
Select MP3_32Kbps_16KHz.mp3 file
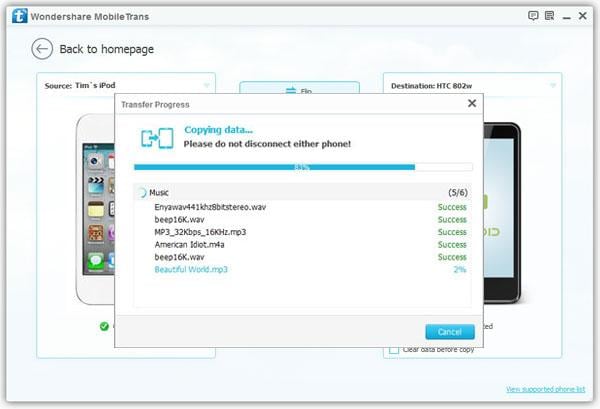point(200,232)
